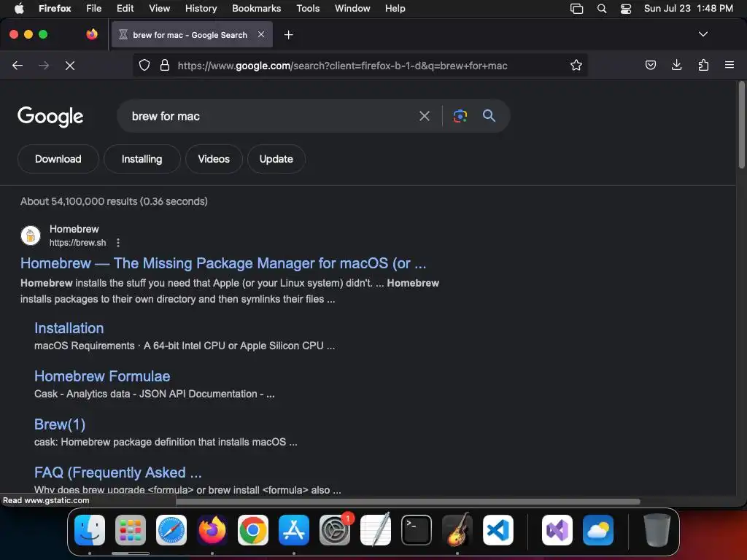Screen dimensions: 747x560
Task: Switch to Firefox in the Dock
Action: [212, 530]
